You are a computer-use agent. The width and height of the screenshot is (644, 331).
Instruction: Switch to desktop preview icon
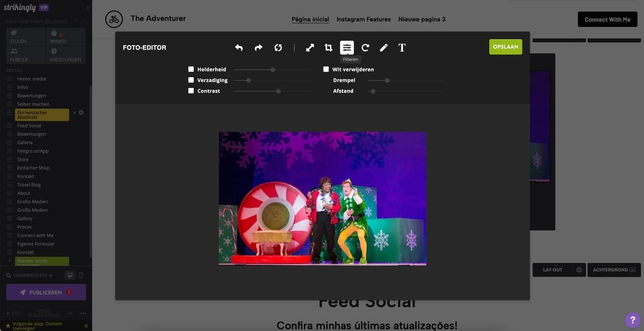[x=70, y=275]
